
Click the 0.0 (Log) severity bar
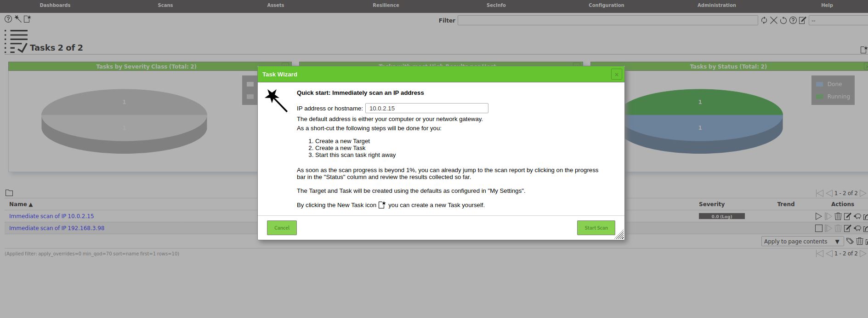pos(722,216)
